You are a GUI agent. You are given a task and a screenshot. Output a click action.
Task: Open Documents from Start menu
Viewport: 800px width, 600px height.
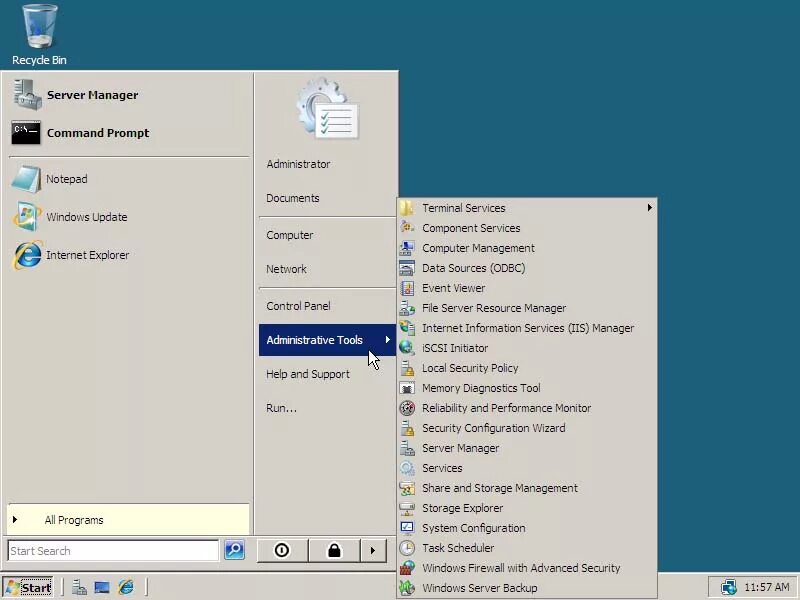tap(293, 198)
